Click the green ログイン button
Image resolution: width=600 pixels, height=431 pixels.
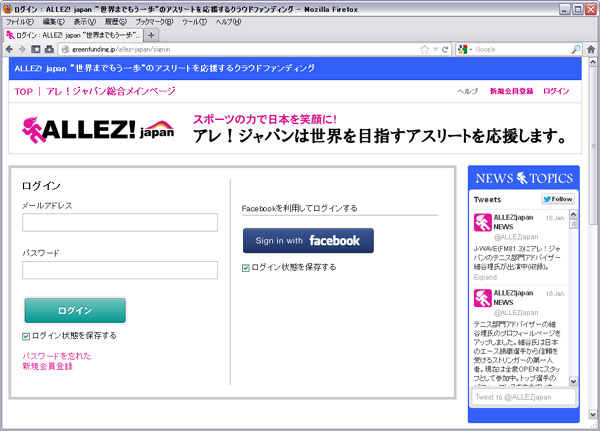point(74,311)
